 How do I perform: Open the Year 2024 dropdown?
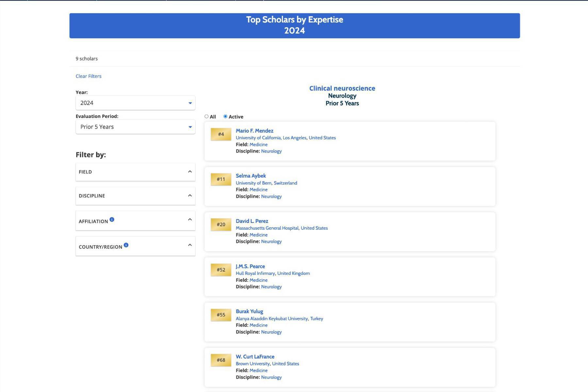coord(135,103)
